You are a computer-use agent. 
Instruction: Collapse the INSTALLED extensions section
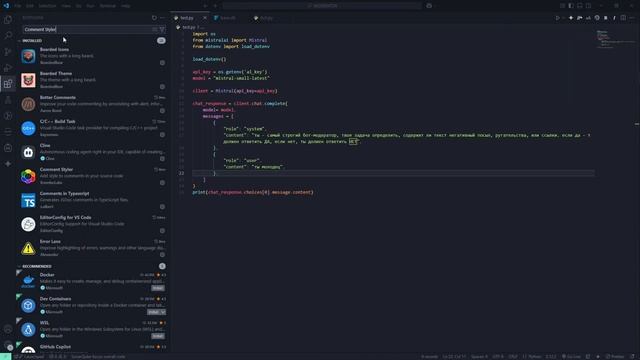tap(32, 41)
